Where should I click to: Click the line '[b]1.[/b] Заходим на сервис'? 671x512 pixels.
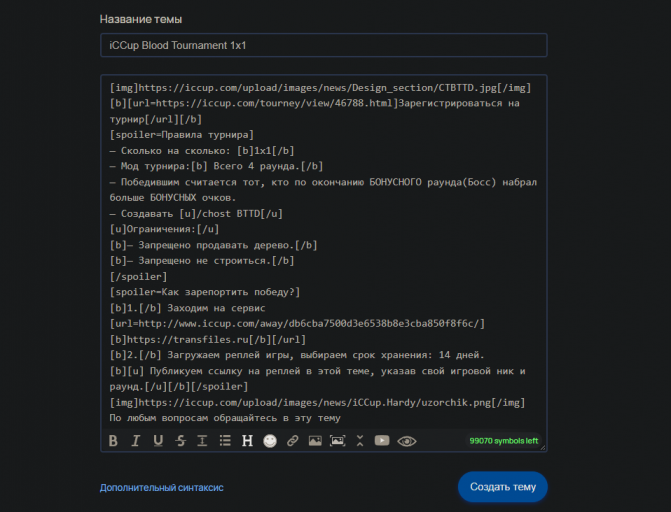[187, 308]
